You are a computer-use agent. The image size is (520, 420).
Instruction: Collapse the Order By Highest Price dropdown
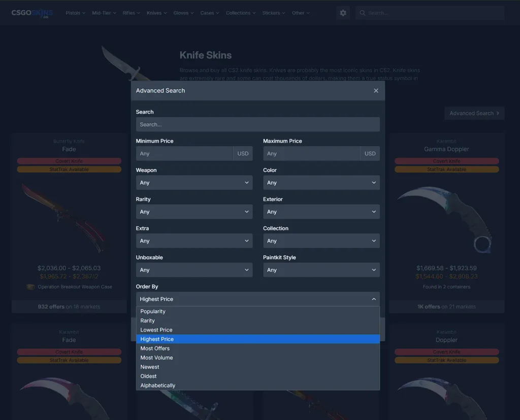(257, 299)
